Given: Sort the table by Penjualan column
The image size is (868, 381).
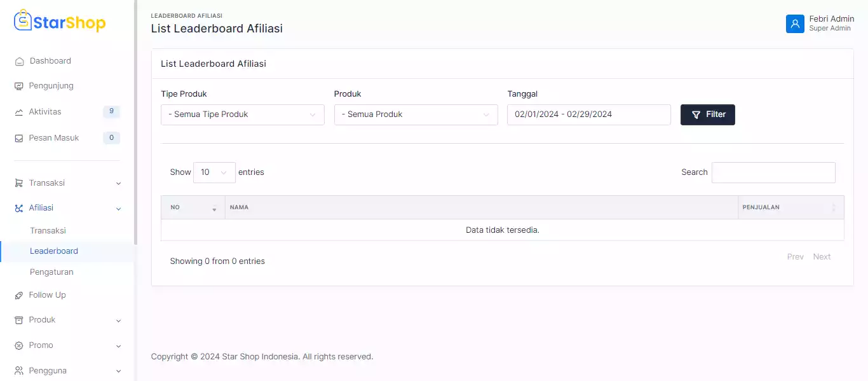Looking at the screenshot, I should tap(790, 207).
